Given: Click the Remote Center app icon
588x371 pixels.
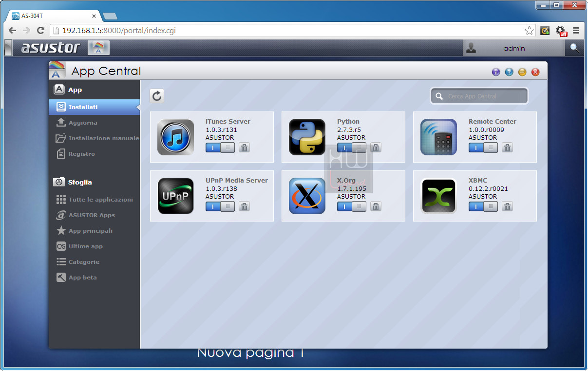Looking at the screenshot, I should tap(438, 137).
